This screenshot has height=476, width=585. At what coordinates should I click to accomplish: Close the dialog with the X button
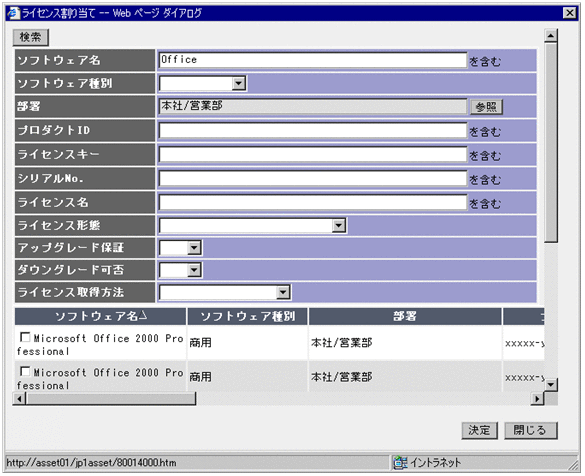click(x=570, y=13)
